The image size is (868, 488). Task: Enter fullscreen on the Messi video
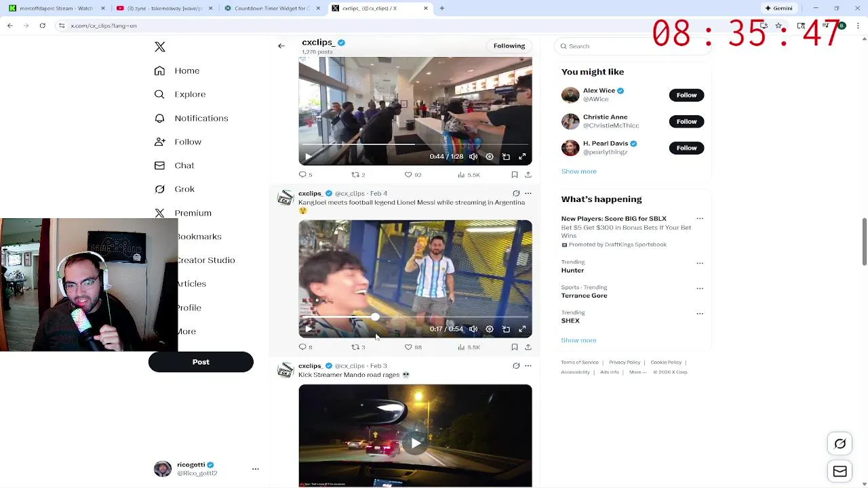tap(522, 329)
